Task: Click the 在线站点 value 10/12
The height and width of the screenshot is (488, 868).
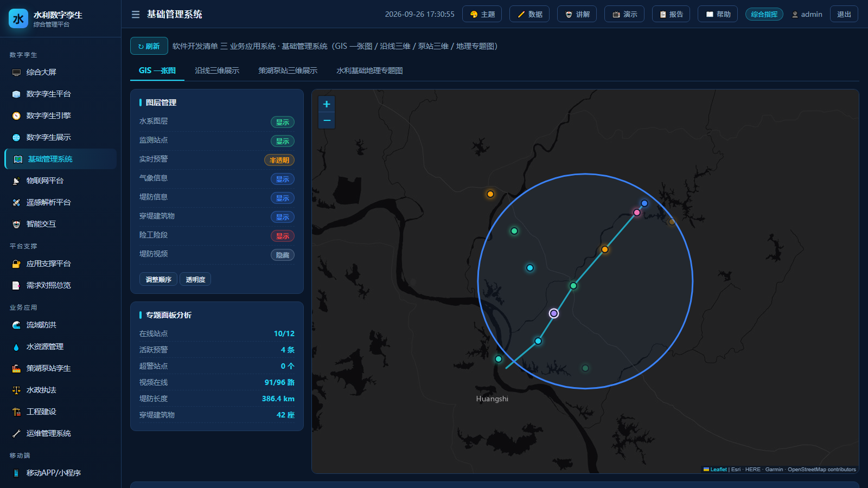Action: click(x=284, y=333)
